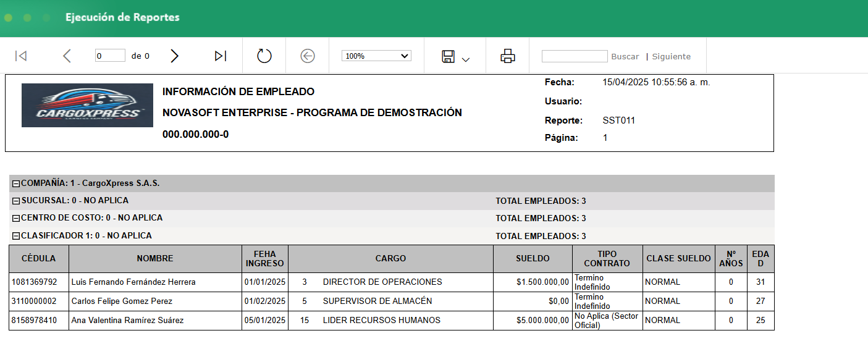Screen dimensions: 868x362
Task: Collapse the CLASIFICADOR 1 group
Action: (17, 236)
